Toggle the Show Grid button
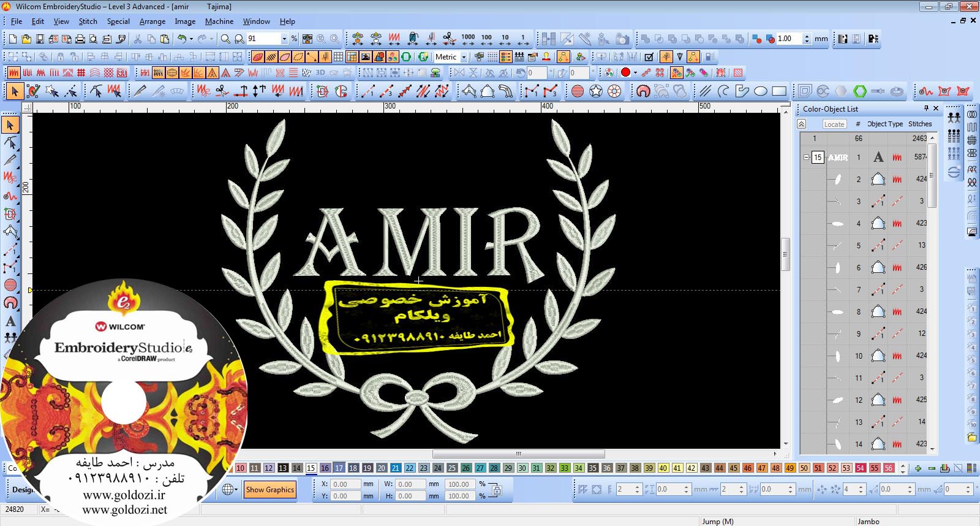The height and width of the screenshot is (526, 980). pos(338,56)
